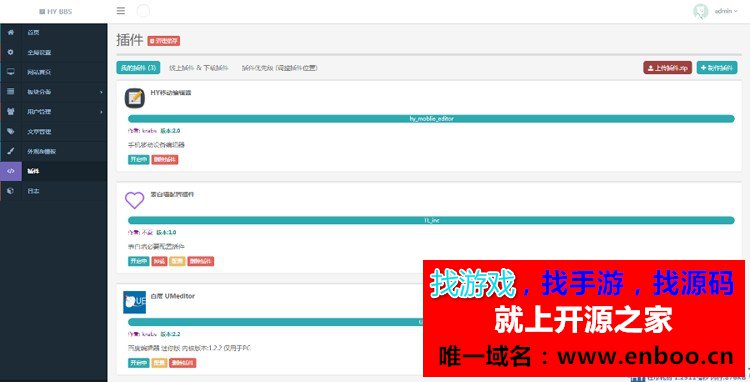Open orange config button of UMeditor plugin

click(159, 363)
